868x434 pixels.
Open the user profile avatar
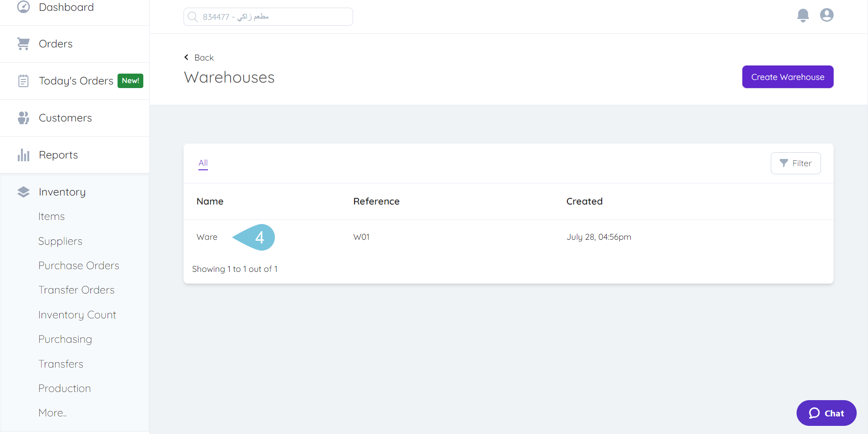827,15
